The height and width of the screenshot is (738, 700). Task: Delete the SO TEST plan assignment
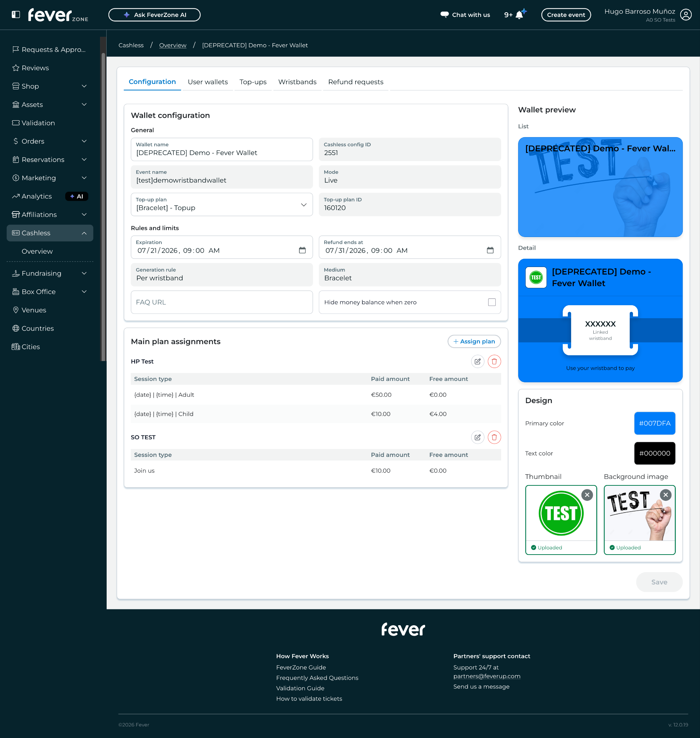coord(494,437)
